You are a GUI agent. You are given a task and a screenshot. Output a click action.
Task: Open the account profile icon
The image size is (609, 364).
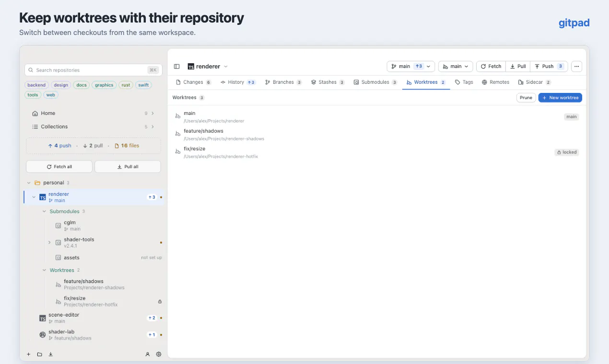click(x=147, y=354)
